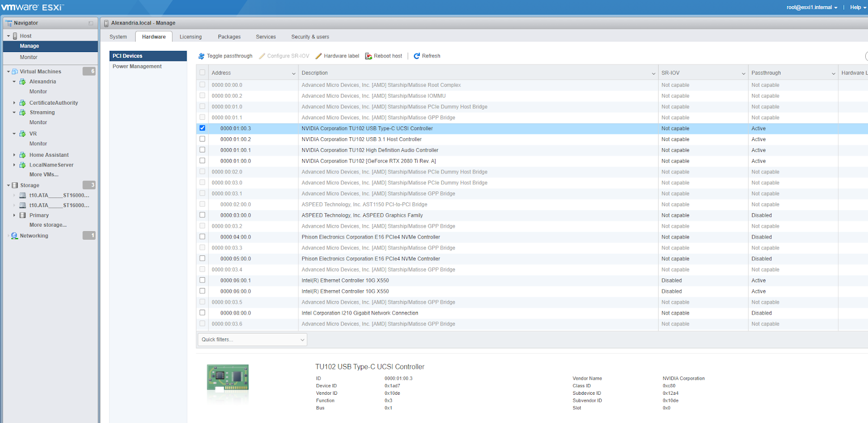Open the Address column dropdown arrow
868x423 pixels.
(x=294, y=73)
